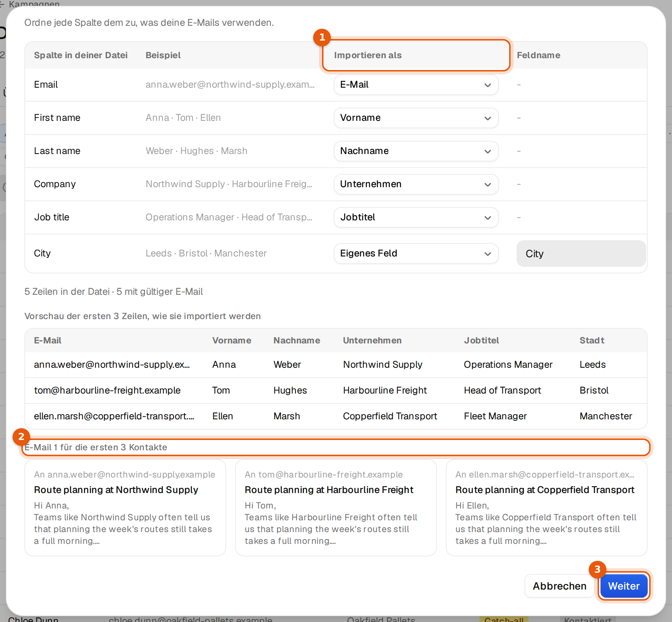Click the City field name input
The image size is (672, 622).
pyautogui.click(x=581, y=254)
